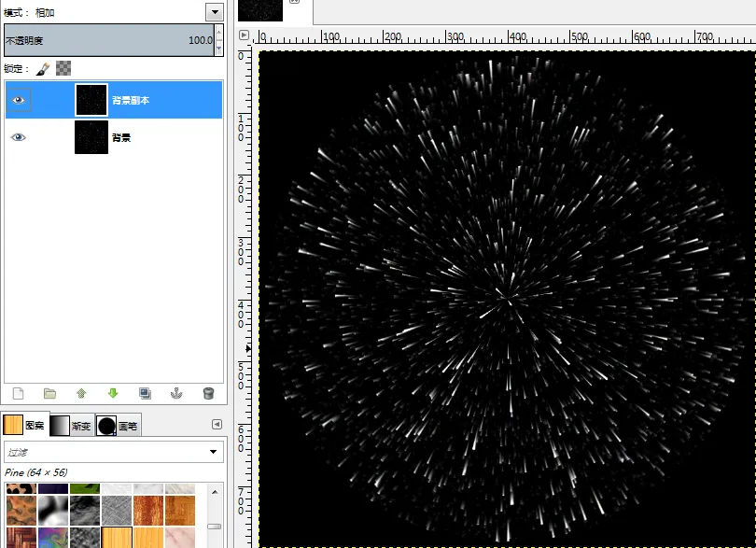Switch to the 渐变 gradients tab
Screen dimensions: 756x548
(71, 426)
